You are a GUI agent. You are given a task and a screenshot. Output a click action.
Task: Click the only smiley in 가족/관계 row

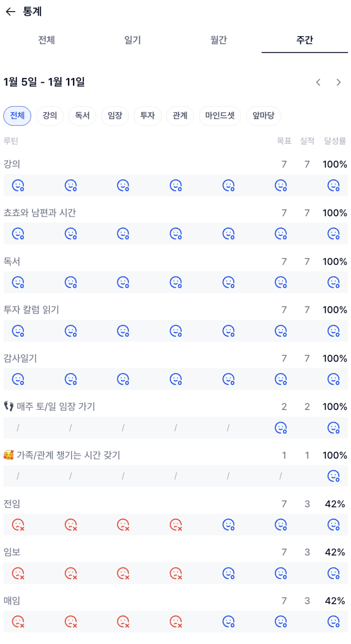pos(334,477)
